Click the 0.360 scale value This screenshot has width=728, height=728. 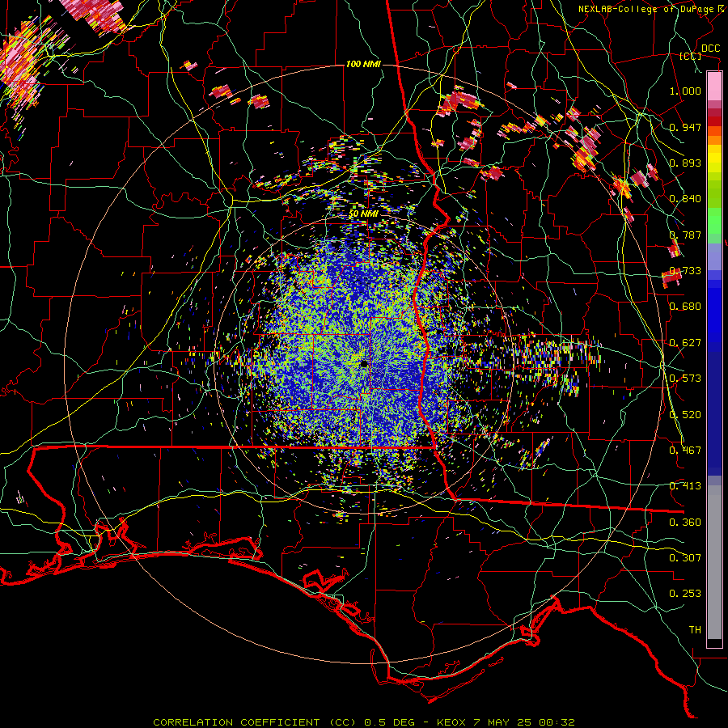(685, 523)
